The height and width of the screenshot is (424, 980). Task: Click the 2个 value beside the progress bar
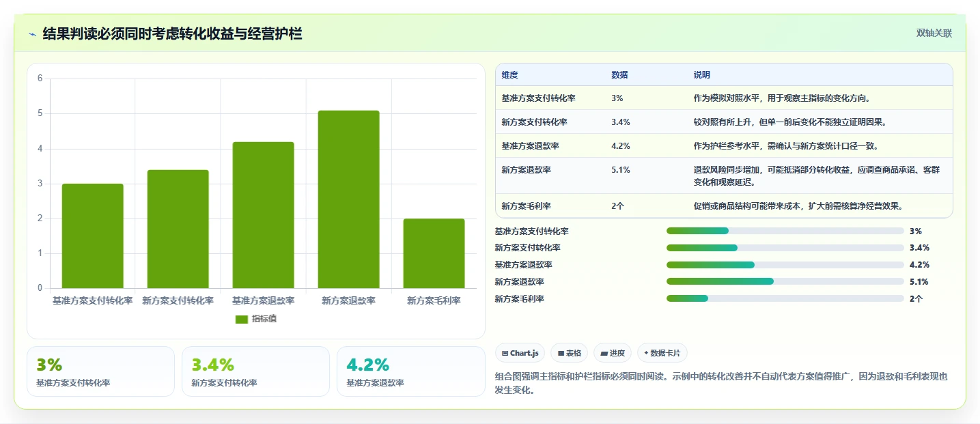pos(916,298)
